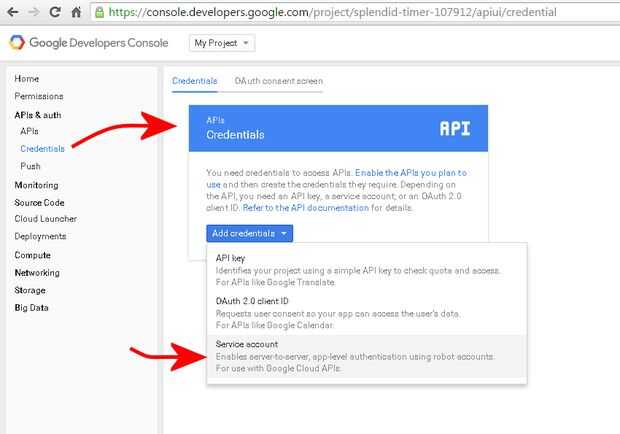
Task: Expand the Add credentials dropdown button
Action: click(x=250, y=233)
